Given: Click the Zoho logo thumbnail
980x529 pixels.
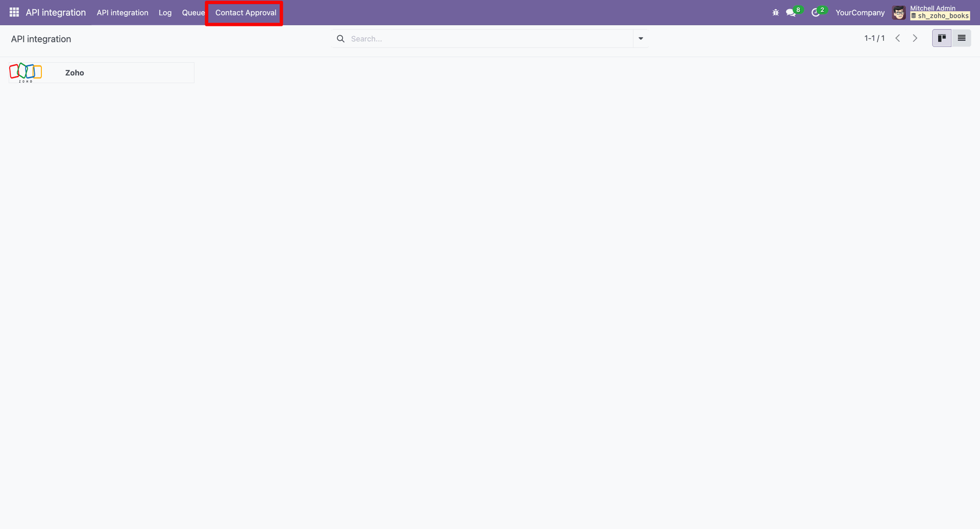Looking at the screenshot, I should [x=26, y=72].
